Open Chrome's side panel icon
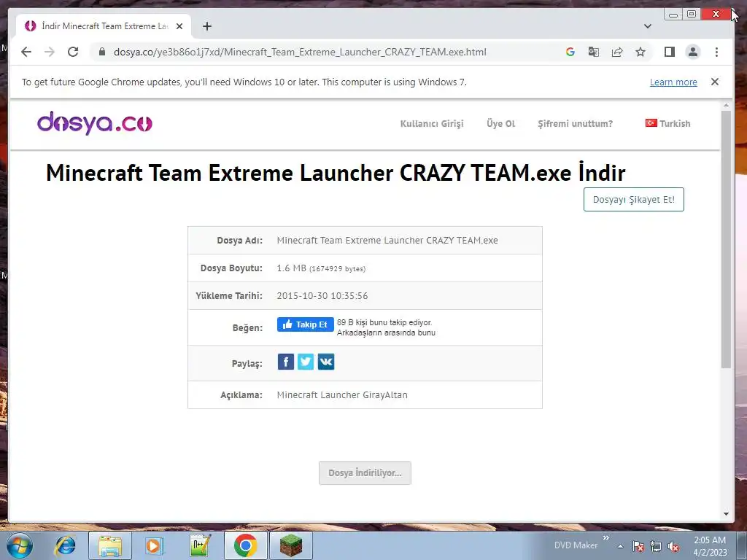747x560 pixels. pos(670,52)
